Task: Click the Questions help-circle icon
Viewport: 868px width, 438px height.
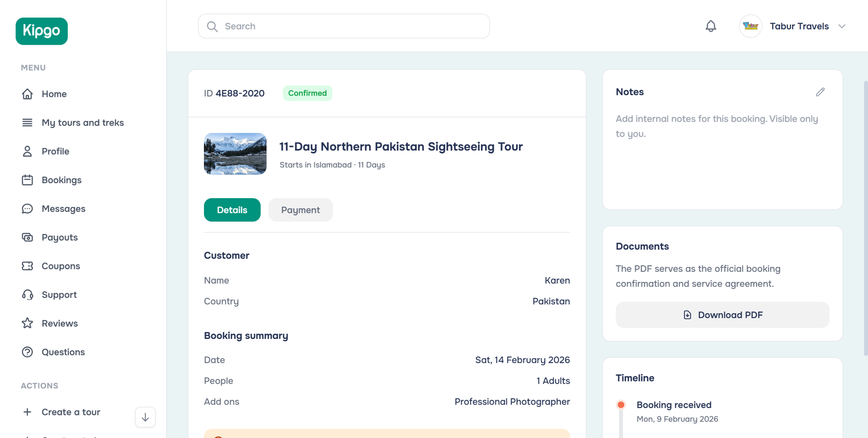Action: pyautogui.click(x=28, y=352)
